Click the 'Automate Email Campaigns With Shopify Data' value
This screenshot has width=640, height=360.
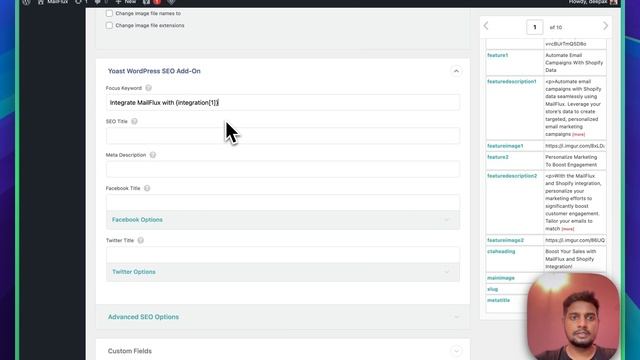(574, 62)
